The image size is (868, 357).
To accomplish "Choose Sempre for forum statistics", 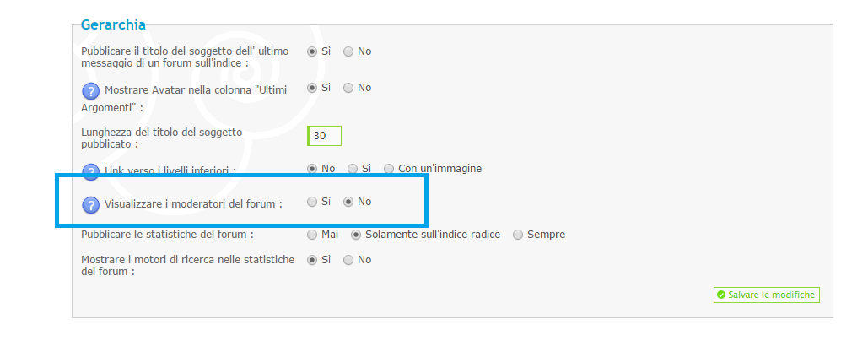I will click(x=518, y=235).
